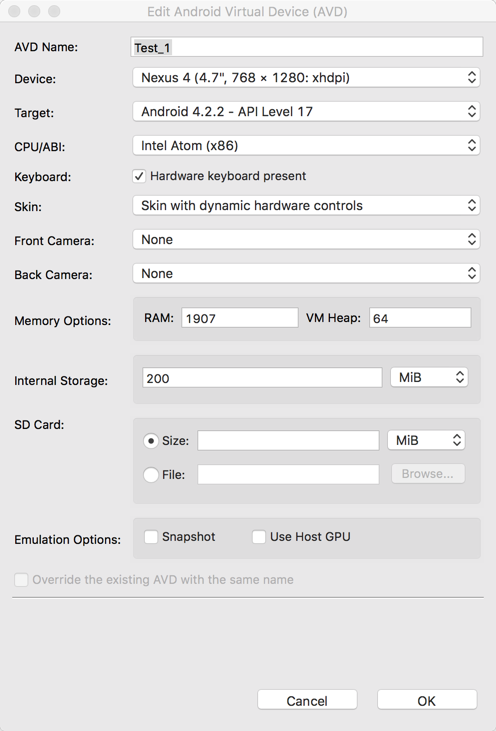The image size is (496, 731).
Task: Open the Target dropdown showing Android 4.2.2
Action: [x=306, y=111]
